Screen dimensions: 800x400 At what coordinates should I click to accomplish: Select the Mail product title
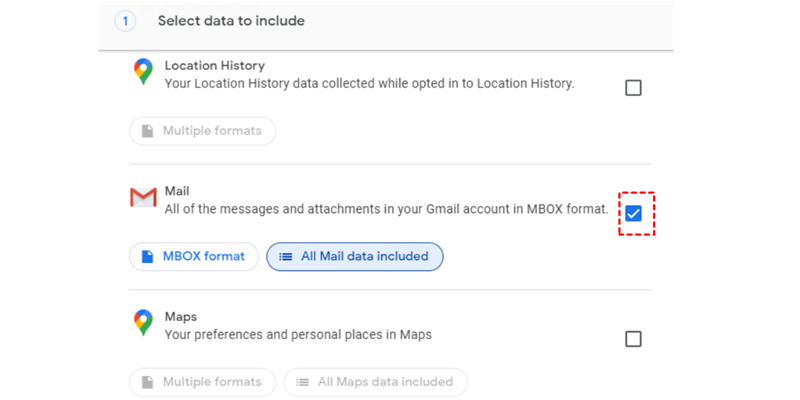click(x=177, y=190)
